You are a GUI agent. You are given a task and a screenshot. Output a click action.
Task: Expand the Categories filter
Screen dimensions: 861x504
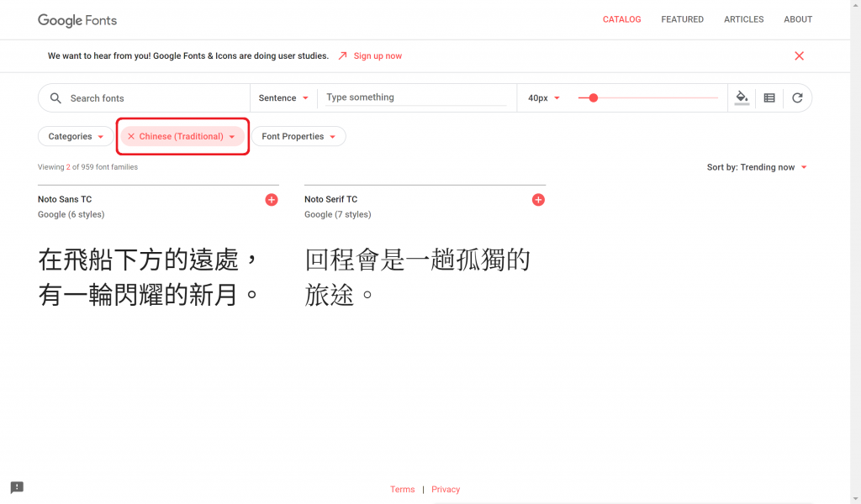pyautogui.click(x=76, y=136)
